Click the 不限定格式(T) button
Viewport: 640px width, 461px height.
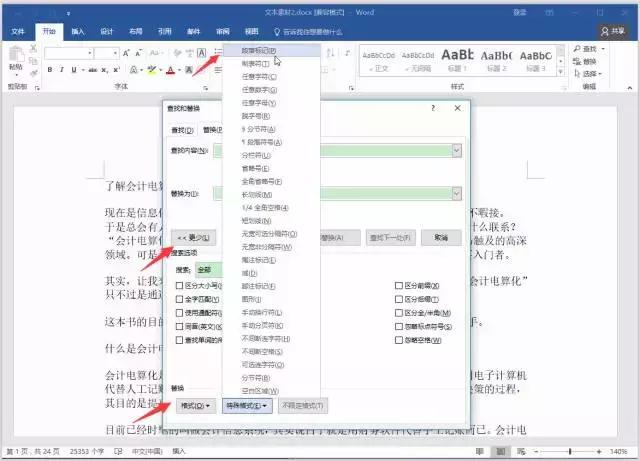[x=303, y=405]
